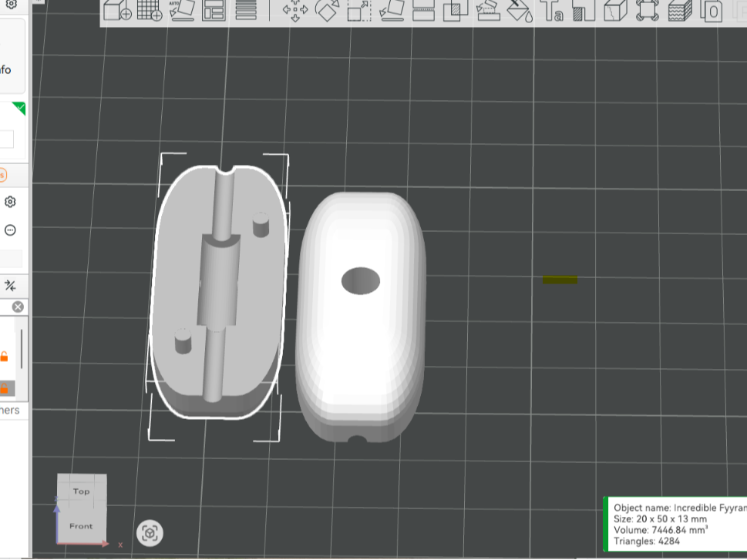Click the 'Size: 20 x 50 x 13 mm' text
The height and width of the screenshot is (560, 747).
(x=660, y=519)
